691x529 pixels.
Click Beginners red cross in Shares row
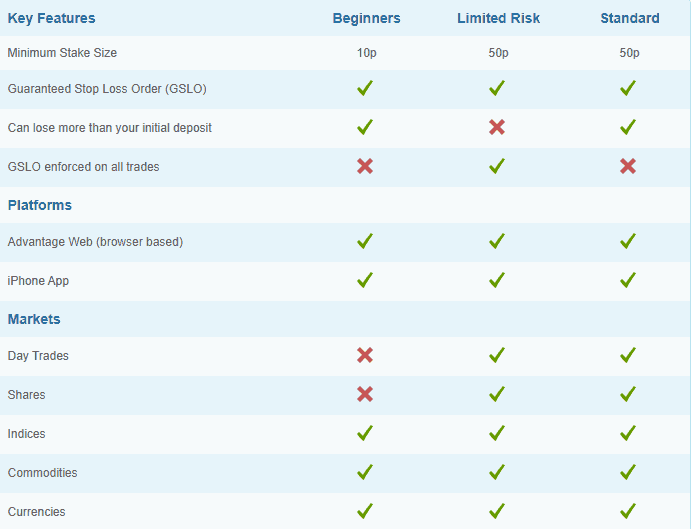365,394
